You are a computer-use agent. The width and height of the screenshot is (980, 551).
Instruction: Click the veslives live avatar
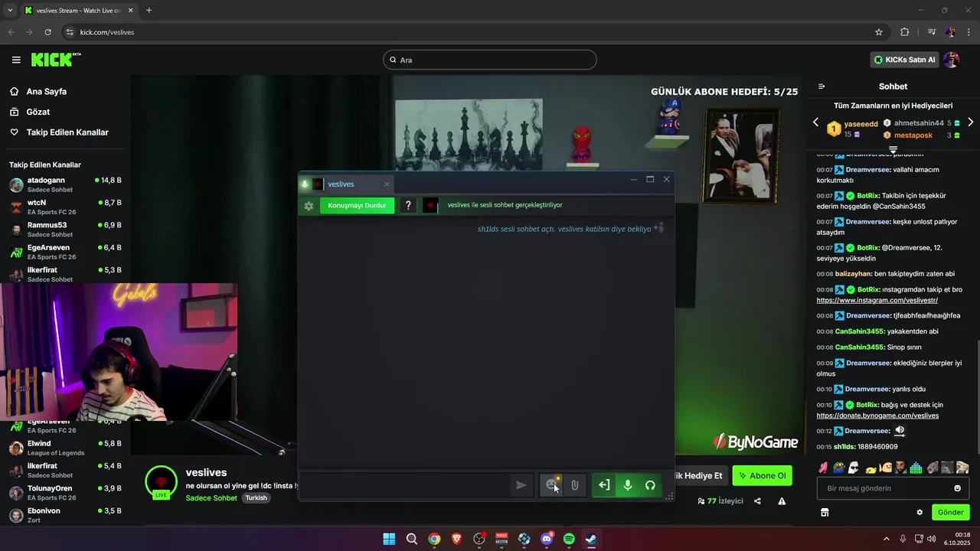pos(161,482)
